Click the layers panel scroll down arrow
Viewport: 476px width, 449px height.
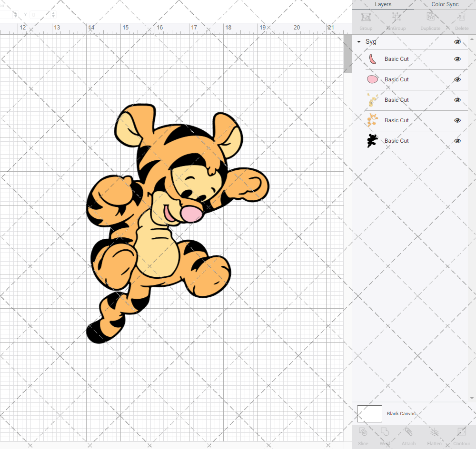coord(471,398)
